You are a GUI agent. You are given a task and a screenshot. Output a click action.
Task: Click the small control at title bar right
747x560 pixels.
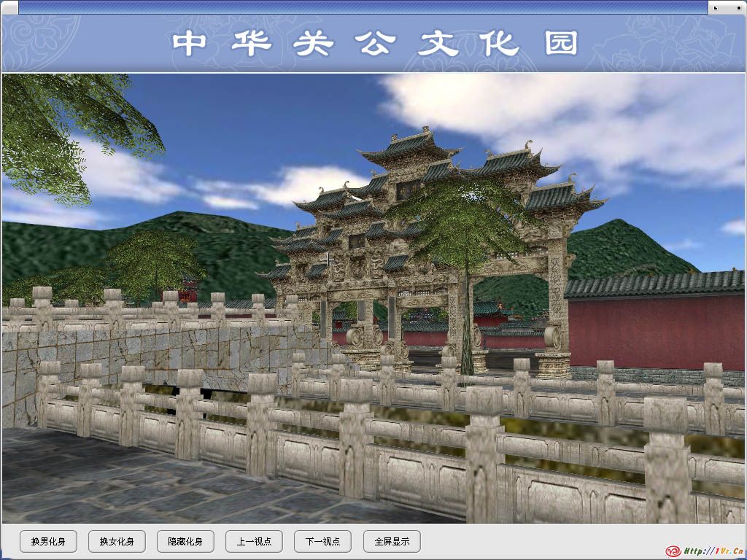pyautogui.click(x=727, y=7)
